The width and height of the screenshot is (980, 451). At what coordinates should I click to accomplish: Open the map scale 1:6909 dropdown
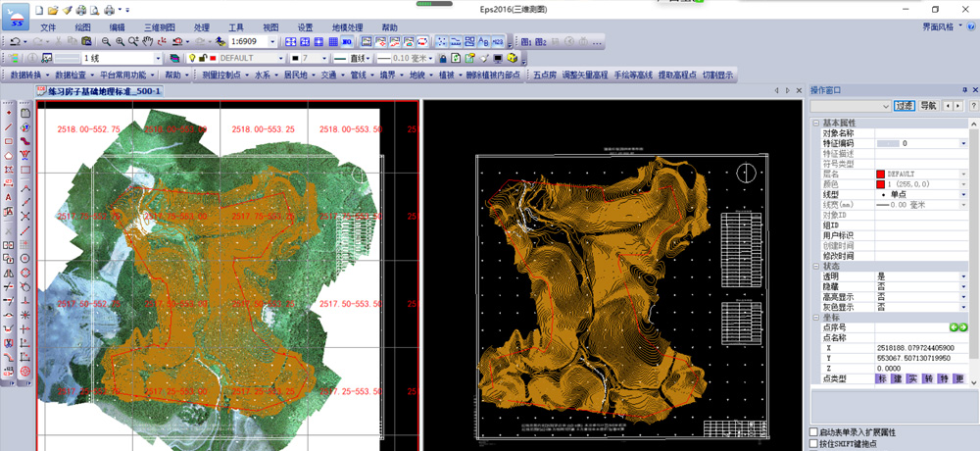(x=272, y=42)
